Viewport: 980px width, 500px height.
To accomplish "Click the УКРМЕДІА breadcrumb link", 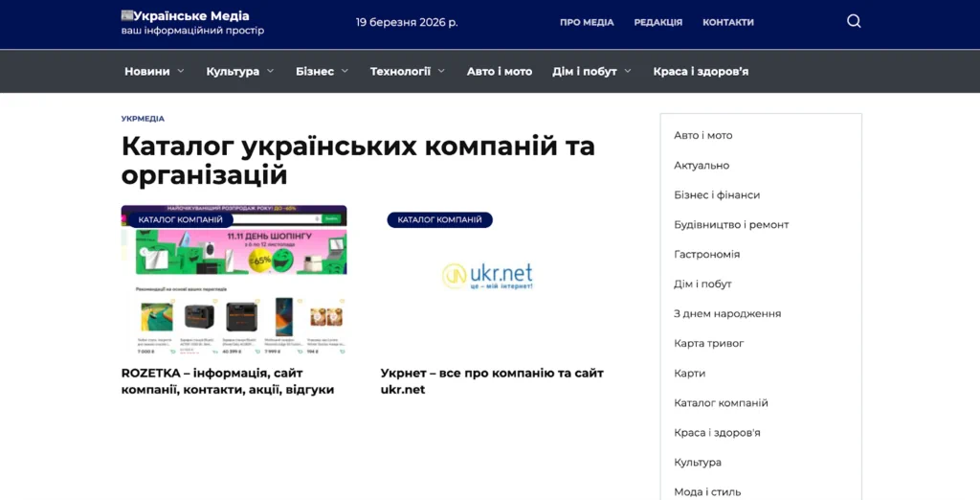I will pos(143,119).
